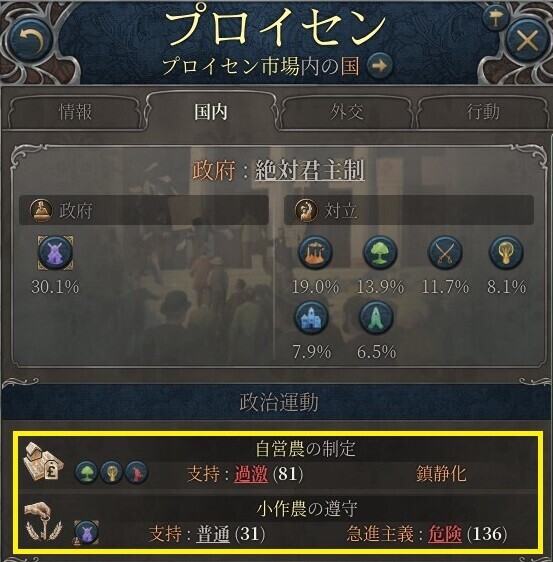Close the プロイセン country panel
Screen dimensions: 553x562
click(527, 40)
